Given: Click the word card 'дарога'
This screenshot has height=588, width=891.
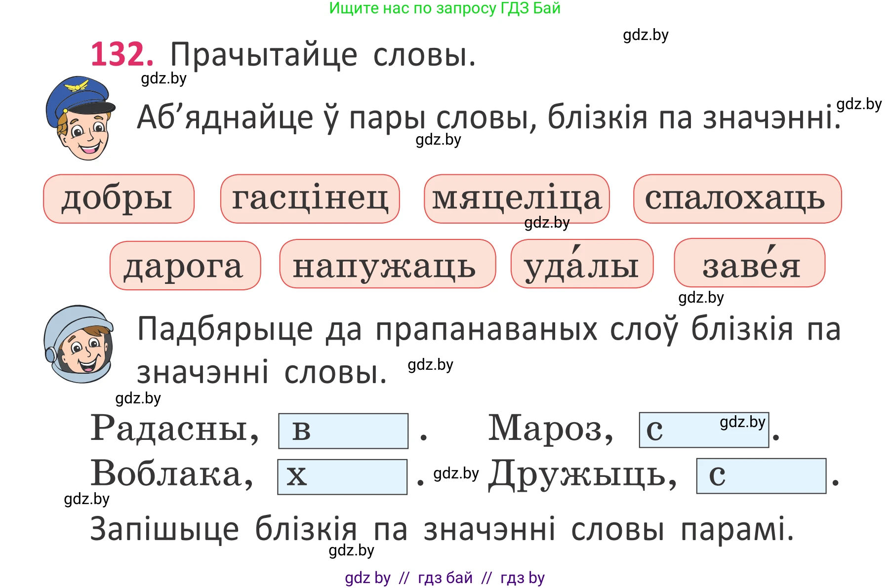Looking at the screenshot, I should click(185, 265).
